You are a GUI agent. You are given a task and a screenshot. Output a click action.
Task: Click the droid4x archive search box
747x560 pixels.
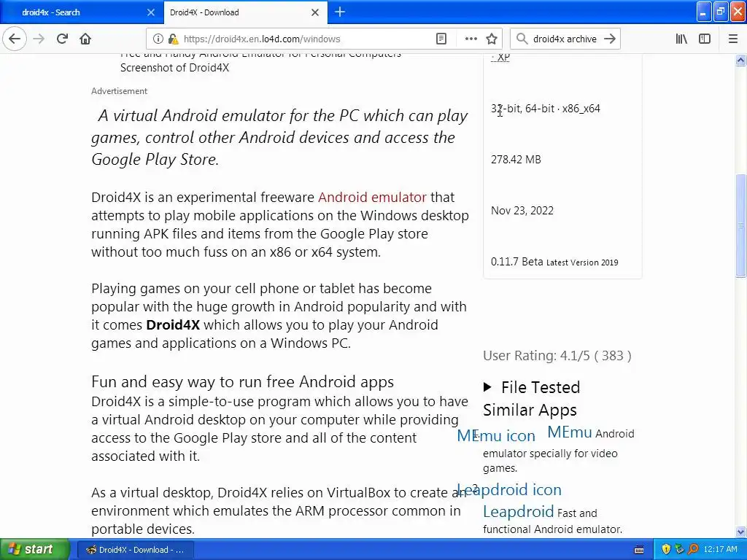(565, 39)
